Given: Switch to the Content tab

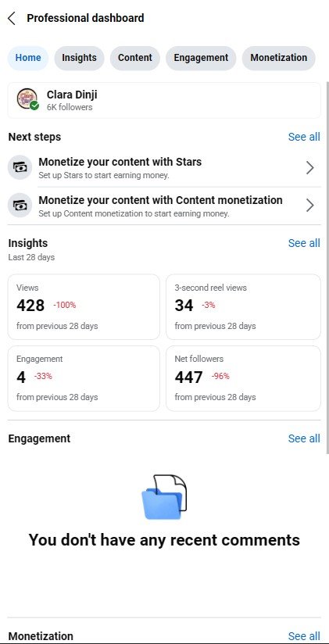Looking at the screenshot, I should (135, 58).
